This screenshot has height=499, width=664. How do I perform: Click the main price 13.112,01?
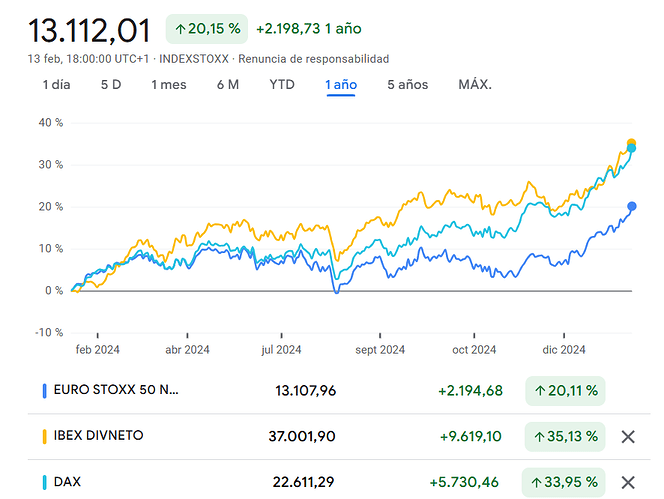(x=89, y=31)
